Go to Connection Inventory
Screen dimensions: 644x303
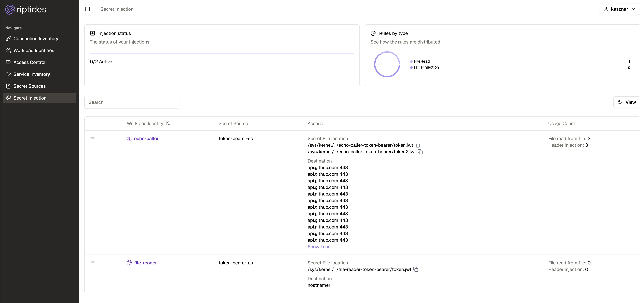[x=36, y=39]
